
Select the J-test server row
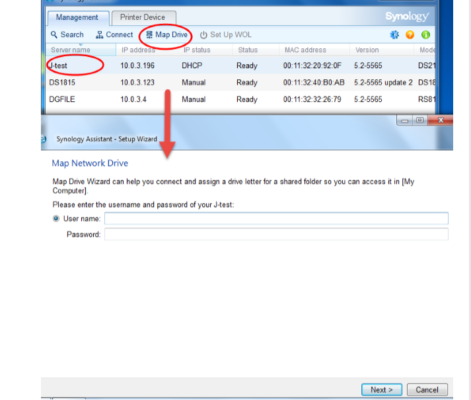tap(240, 65)
